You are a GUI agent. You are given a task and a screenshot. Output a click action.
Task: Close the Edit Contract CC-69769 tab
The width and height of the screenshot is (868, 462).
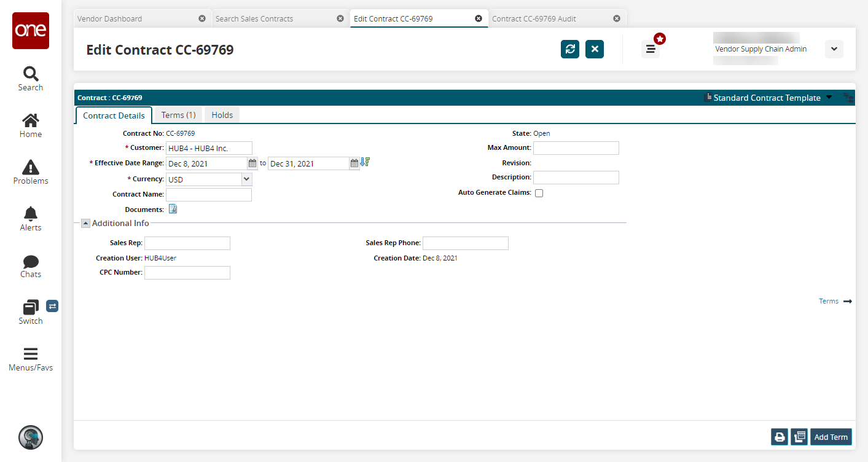click(x=479, y=18)
